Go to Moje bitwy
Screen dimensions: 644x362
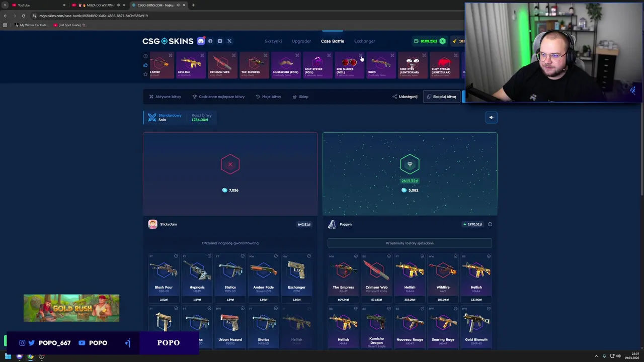(x=268, y=97)
